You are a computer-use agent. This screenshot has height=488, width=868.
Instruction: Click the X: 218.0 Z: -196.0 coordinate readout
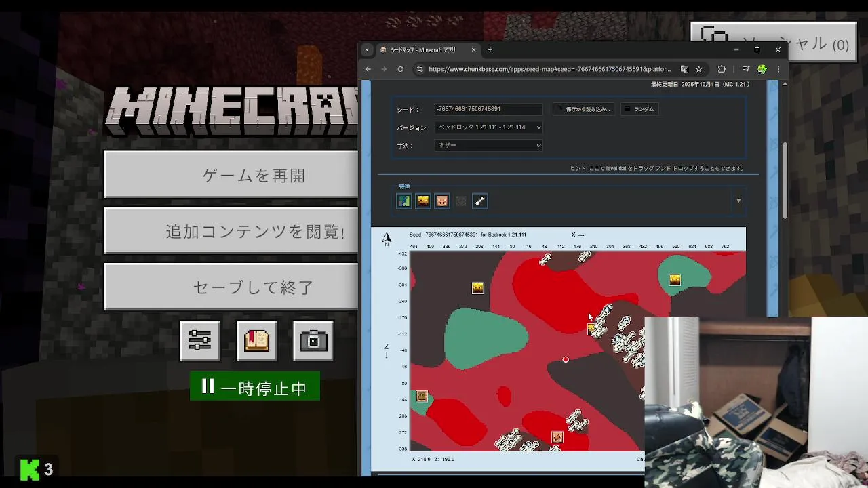[x=433, y=459]
